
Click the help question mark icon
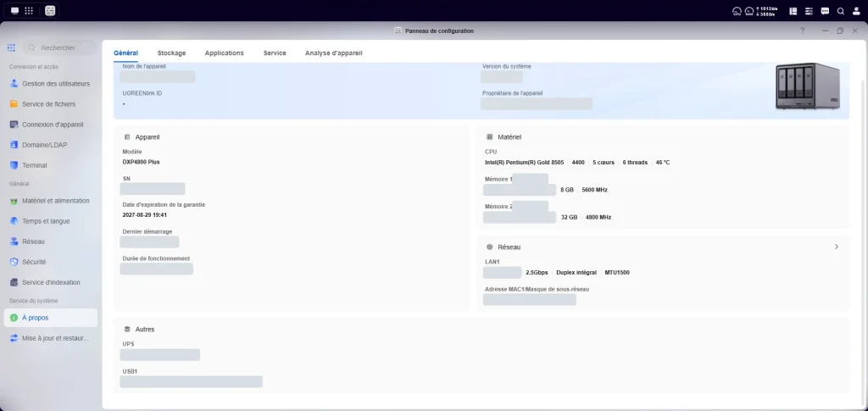(x=802, y=31)
